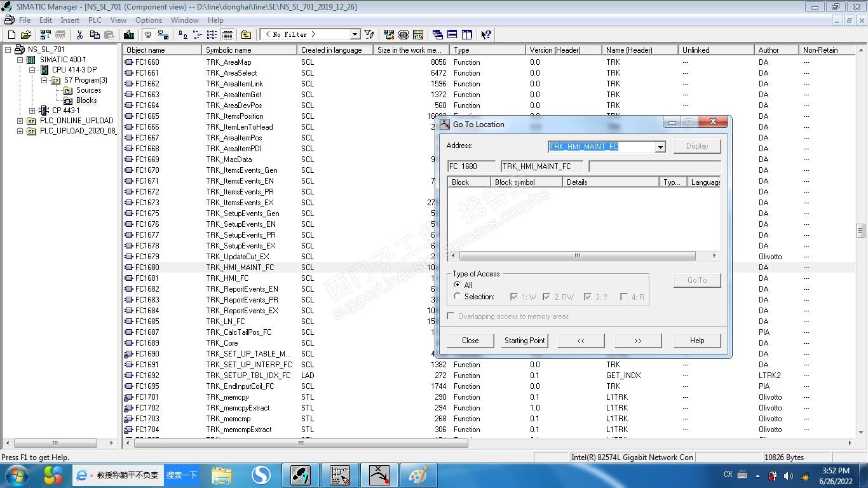Viewport: 868px width, 488px height.
Task: Click the Address input field
Action: pos(602,147)
